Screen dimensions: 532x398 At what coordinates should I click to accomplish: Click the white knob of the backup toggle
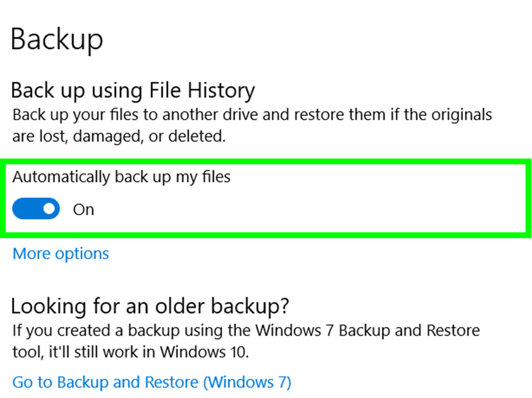49,208
